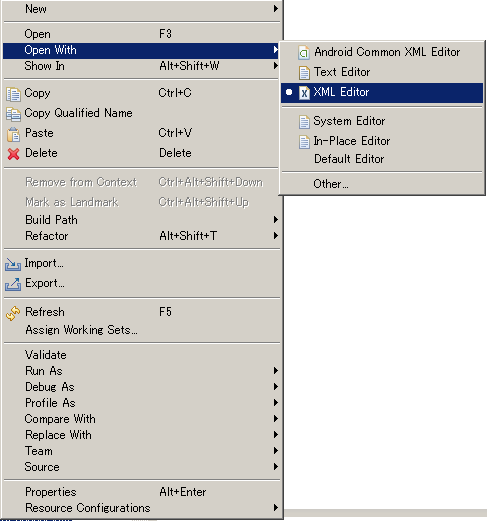Click the Text Editor document icon
This screenshot has height=521, width=487.
pos(304,73)
